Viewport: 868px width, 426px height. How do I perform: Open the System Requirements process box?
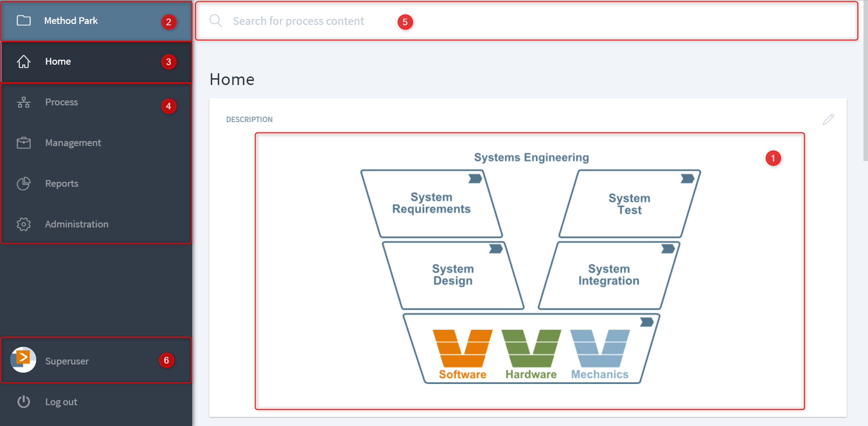coord(431,204)
